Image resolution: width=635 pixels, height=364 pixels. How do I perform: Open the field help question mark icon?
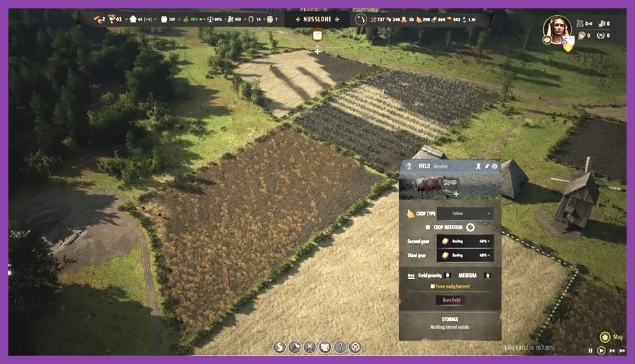tap(409, 166)
